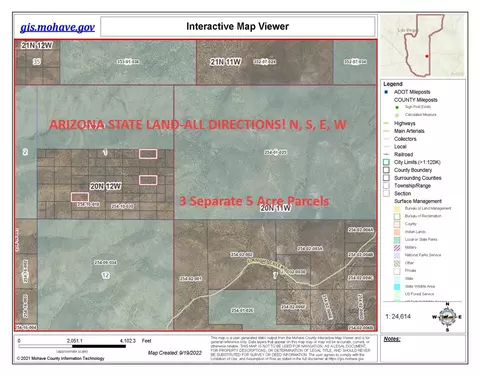Viewport: 480px width, 376px height.
Task: Click the Section box symbol in legend
Action: 386,194
